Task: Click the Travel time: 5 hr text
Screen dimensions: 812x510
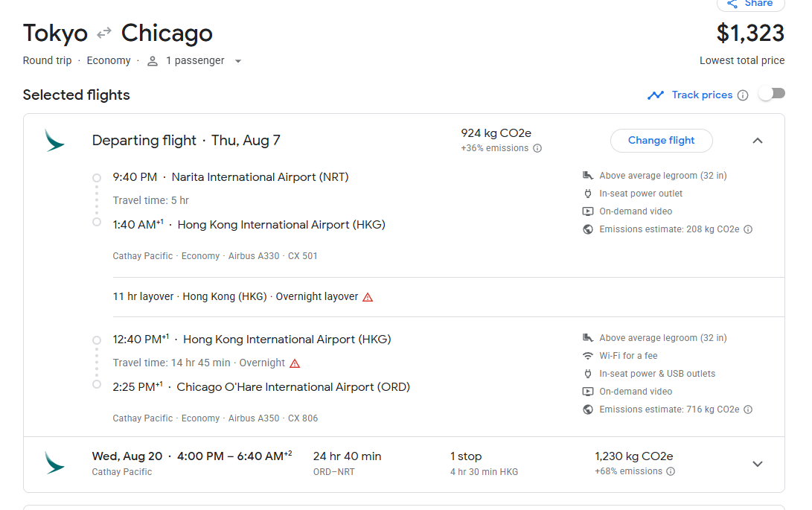Action: coord(150,200)
